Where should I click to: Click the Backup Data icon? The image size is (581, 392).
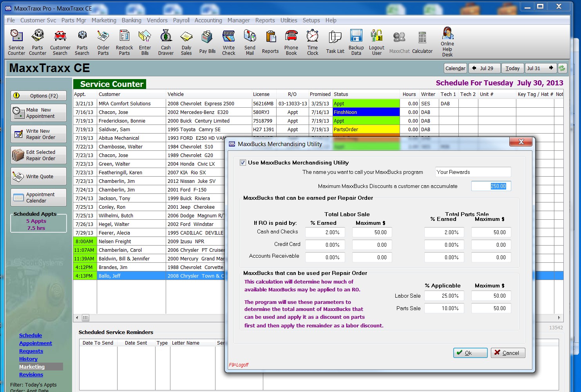click(356, 42)
